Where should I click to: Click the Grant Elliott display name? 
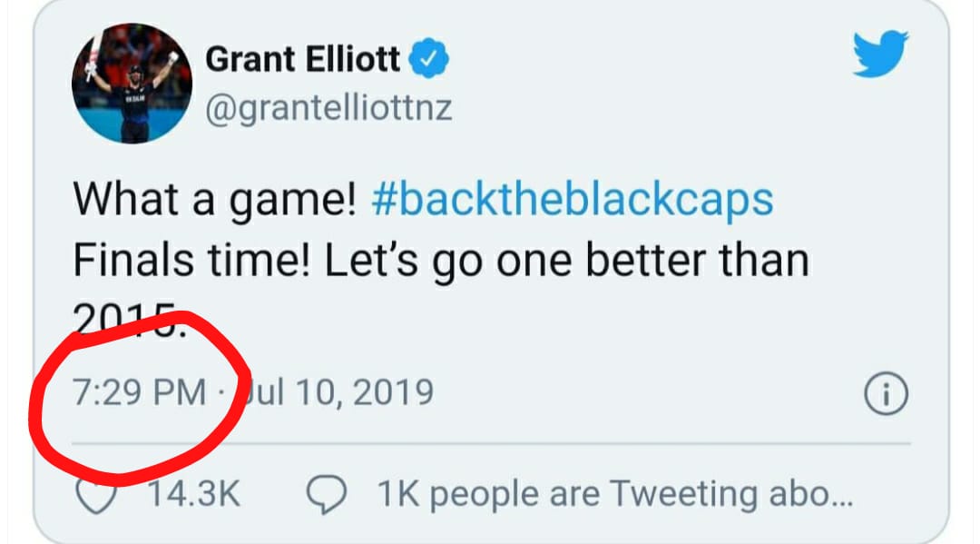pos(303,61)
